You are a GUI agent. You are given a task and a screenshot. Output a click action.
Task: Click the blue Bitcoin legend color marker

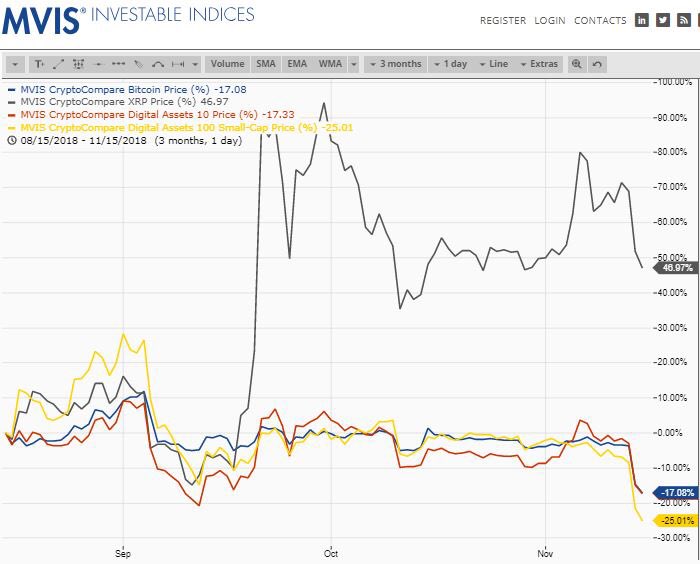[x=12, y=90]
